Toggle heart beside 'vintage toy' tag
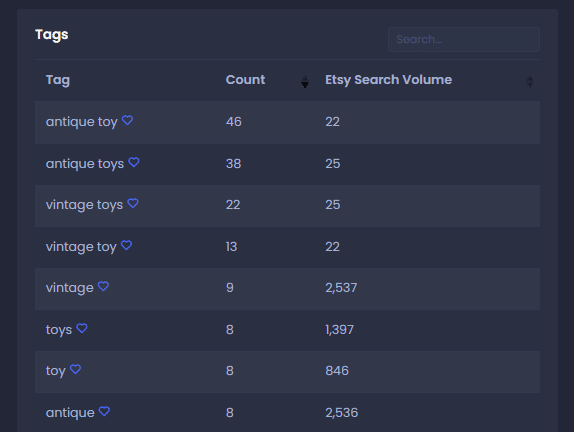 (126, 245)
